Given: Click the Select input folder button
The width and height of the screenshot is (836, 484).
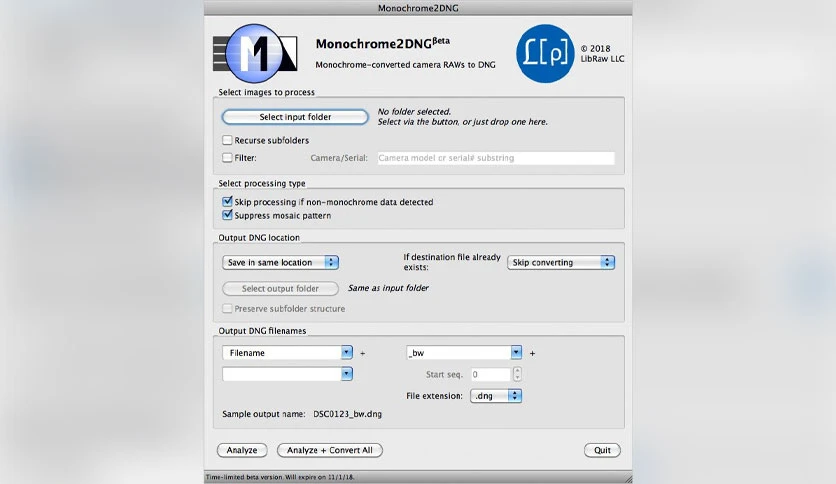Looking at the screenshot, I should pos(295,117).
